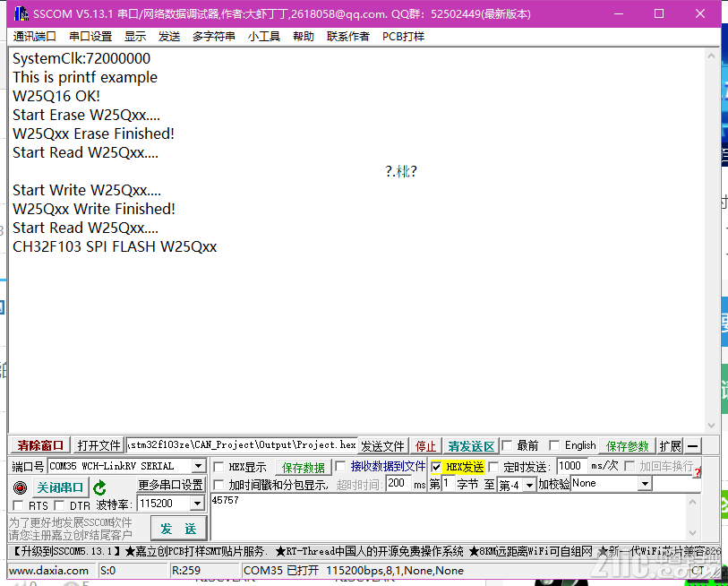Click the 1000 ms interval field
728x586 pixels.
(571, 466)
